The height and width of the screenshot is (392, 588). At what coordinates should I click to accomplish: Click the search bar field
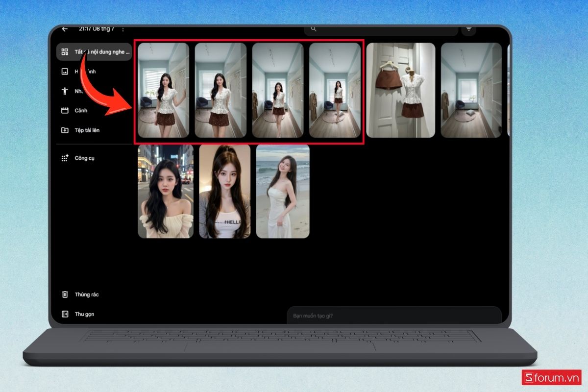click(381, 30)
